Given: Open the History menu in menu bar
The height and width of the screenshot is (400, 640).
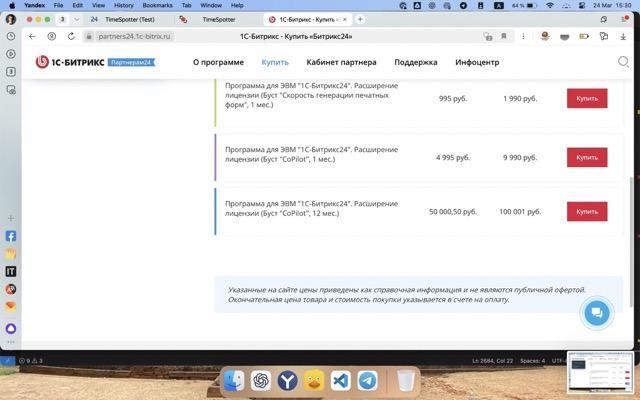Looking at the screenshot, I should [123, 5].
